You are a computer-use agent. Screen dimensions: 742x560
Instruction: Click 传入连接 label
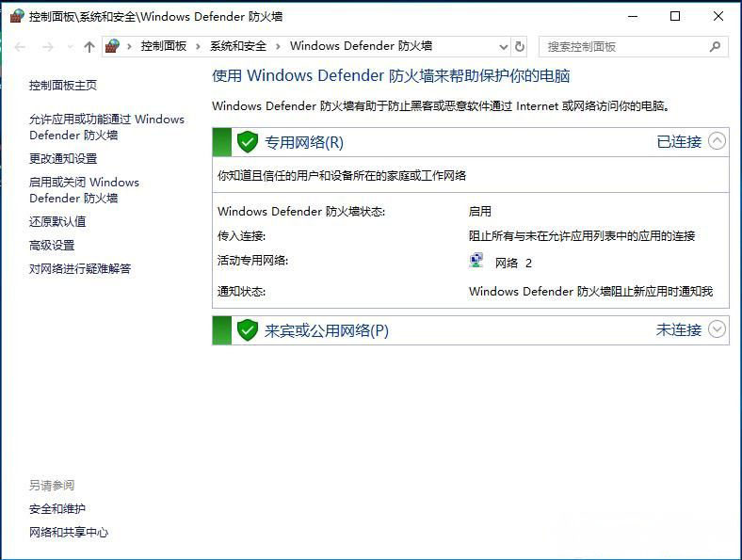(241, 235)
